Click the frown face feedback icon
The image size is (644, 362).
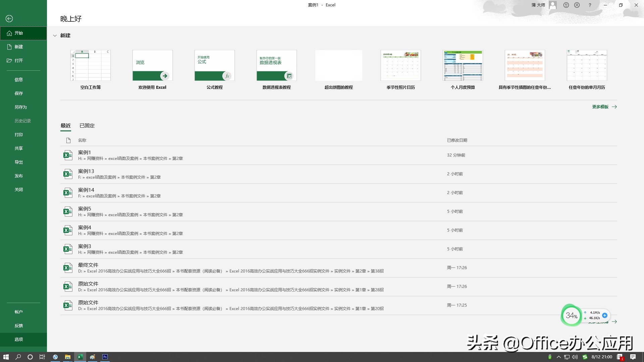(577, 5)
